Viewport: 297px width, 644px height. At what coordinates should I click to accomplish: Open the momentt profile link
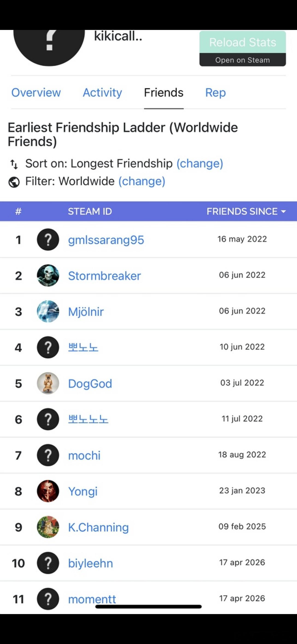pos(92,599)
